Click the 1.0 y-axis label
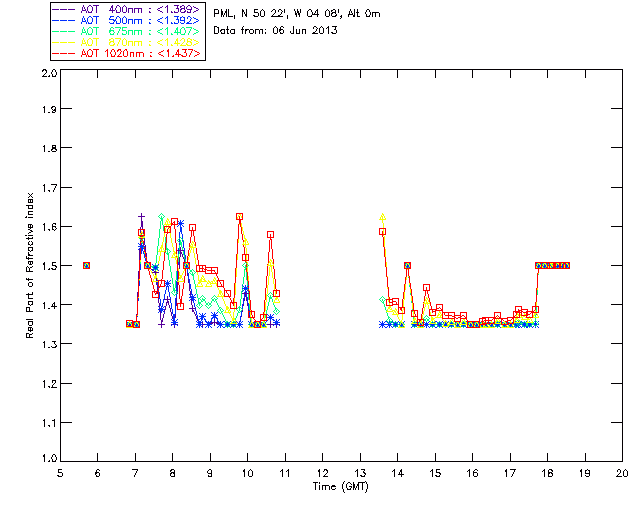Image resolution: width=640 pixels, height=512 pixels. pyautogui.click(x=49, y=458)
